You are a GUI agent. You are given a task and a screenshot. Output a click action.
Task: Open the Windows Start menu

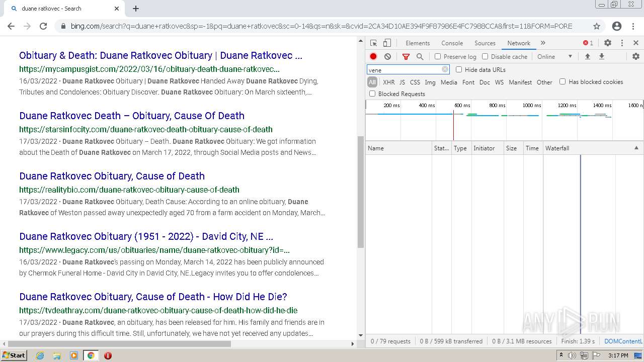[x=14, y=355]
